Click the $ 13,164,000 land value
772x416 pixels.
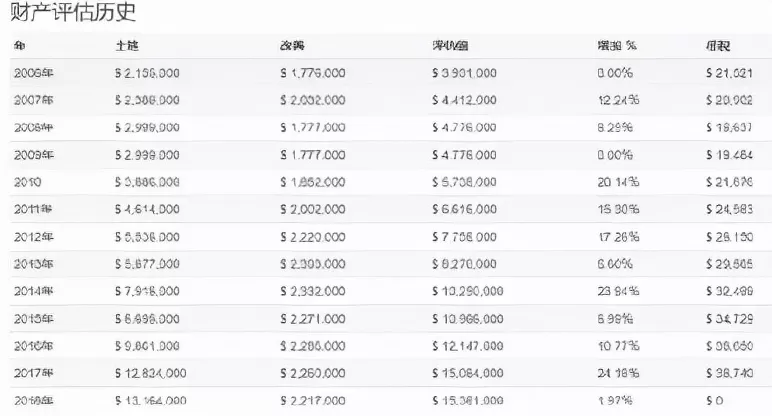[151, 400]
